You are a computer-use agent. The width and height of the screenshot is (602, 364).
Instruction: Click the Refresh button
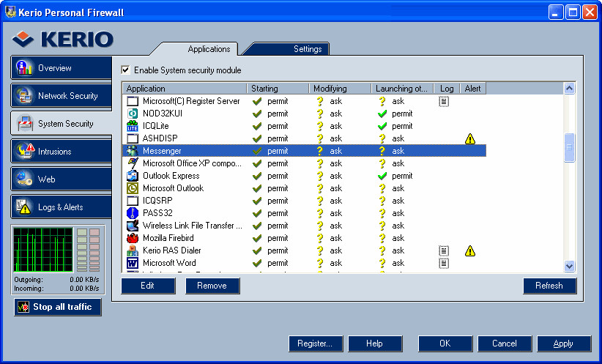pyautogui.click(x=549, y=286)
